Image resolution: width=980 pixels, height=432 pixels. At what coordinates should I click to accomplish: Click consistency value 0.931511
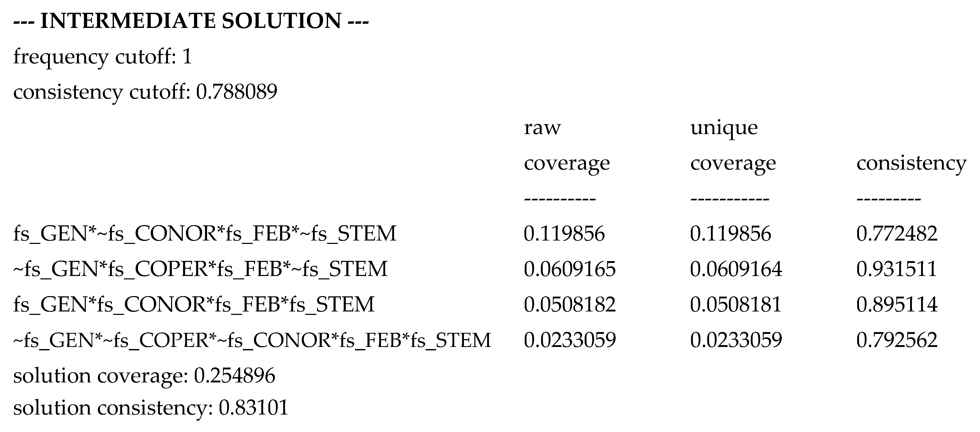tap(897, 269)
